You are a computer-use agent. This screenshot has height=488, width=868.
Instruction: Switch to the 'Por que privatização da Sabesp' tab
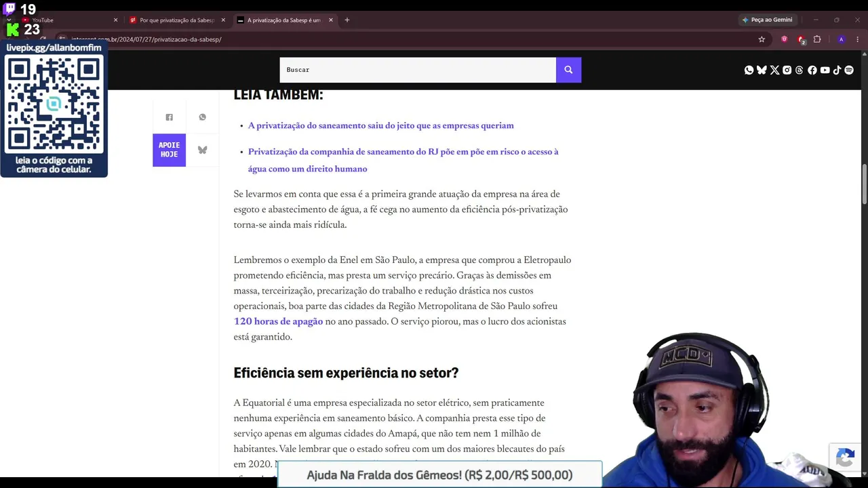pyautogui.click(x=178, y=20)
